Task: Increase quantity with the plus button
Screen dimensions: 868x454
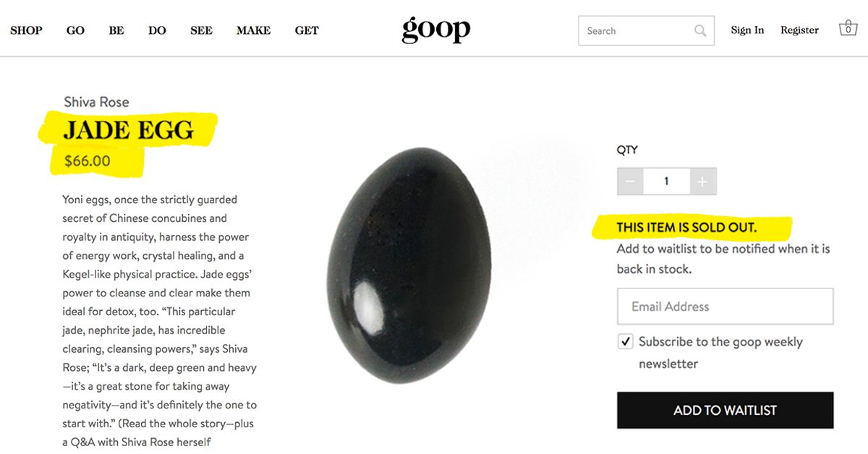Action: coord(702,181)
